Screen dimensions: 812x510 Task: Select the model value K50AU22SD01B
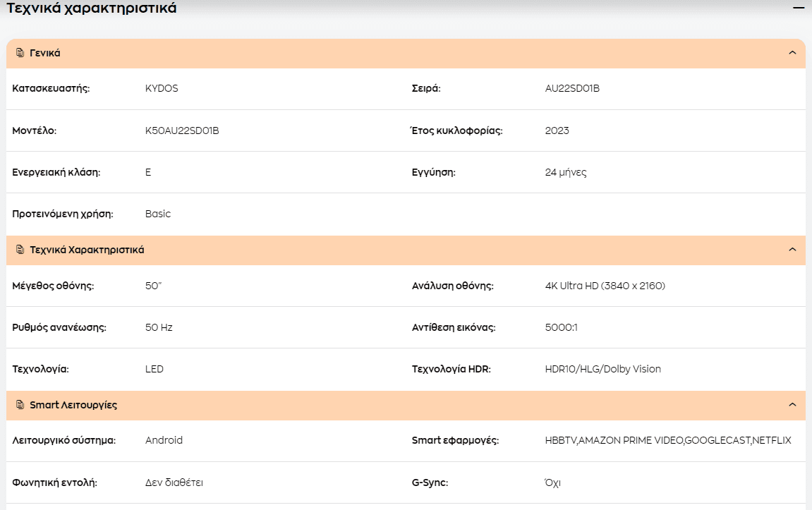182,130
